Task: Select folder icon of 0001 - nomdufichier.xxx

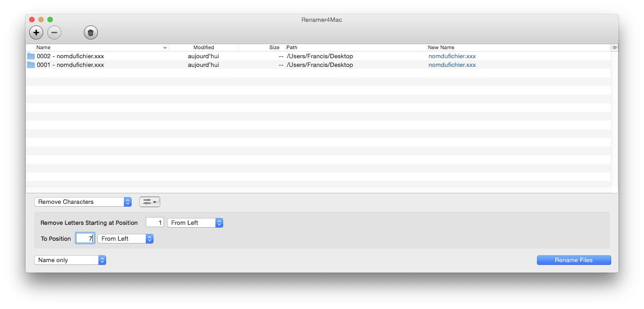Action: pyautogui.click(x=31, y=65)
